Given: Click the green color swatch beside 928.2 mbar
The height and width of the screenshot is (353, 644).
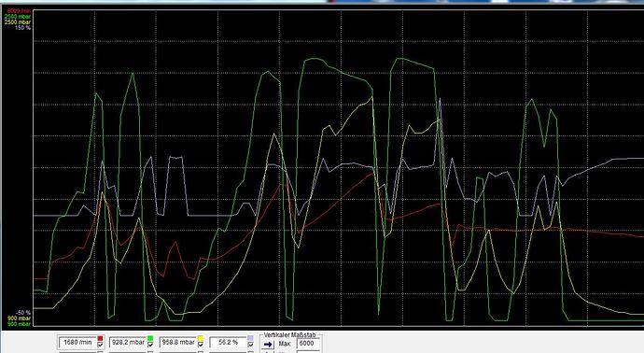Looking at the screenshot, I should click(x=150, y=338).
